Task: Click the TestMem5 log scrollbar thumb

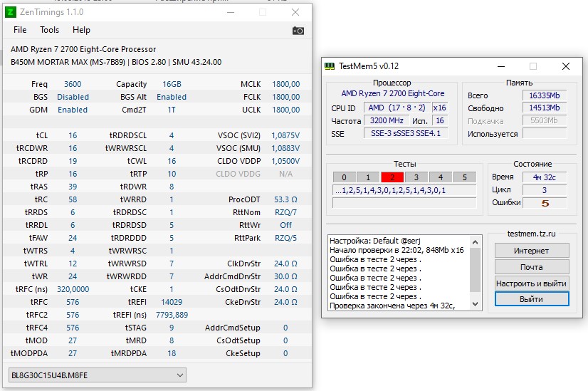Action: tap(475, 269)
